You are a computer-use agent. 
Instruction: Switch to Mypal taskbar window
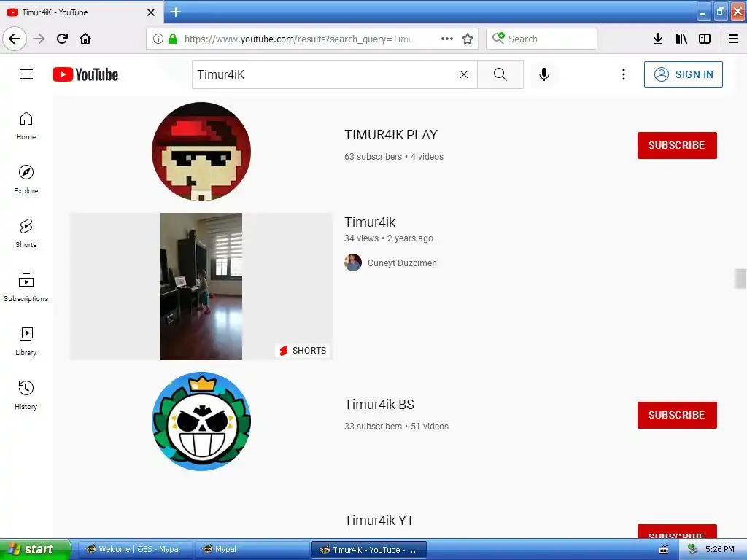coord(252,549)
